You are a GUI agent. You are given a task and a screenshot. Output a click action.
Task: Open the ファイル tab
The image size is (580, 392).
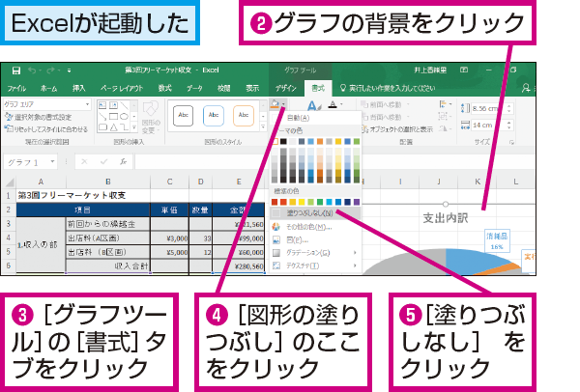pos(16,88)
